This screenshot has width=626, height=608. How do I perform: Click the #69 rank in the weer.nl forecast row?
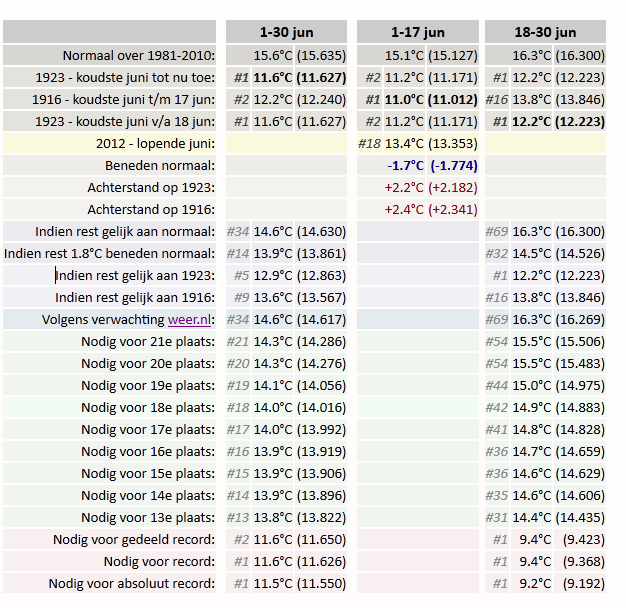(497, 319)
